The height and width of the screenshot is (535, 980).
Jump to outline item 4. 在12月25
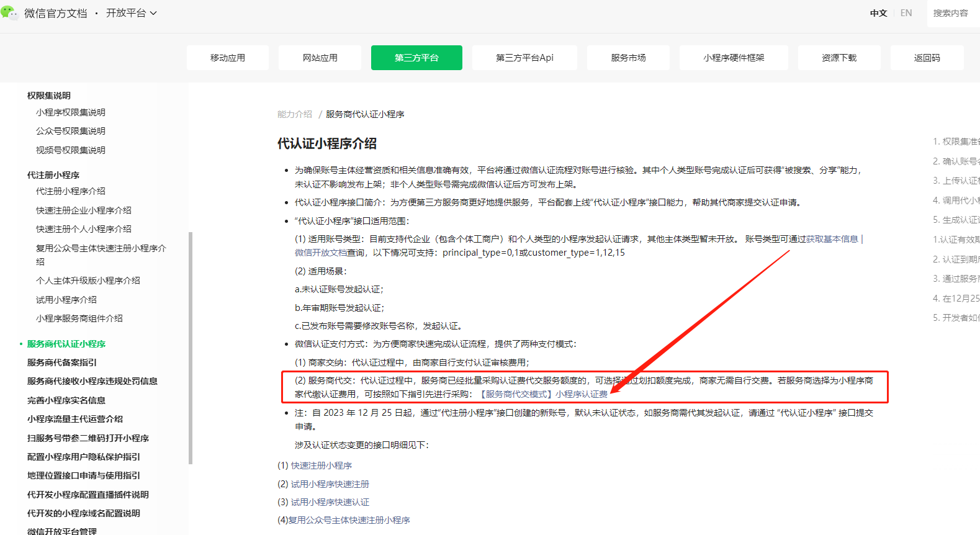[956, 298]
